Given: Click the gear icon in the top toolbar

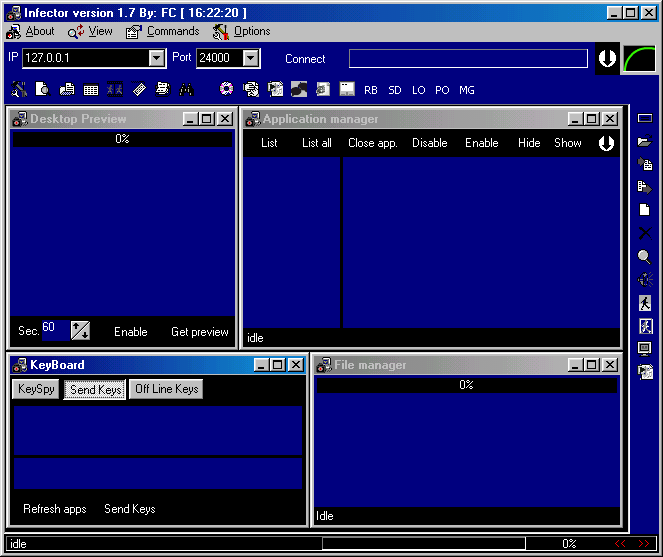Looking at the screenshot, I should tap(227, 89).
